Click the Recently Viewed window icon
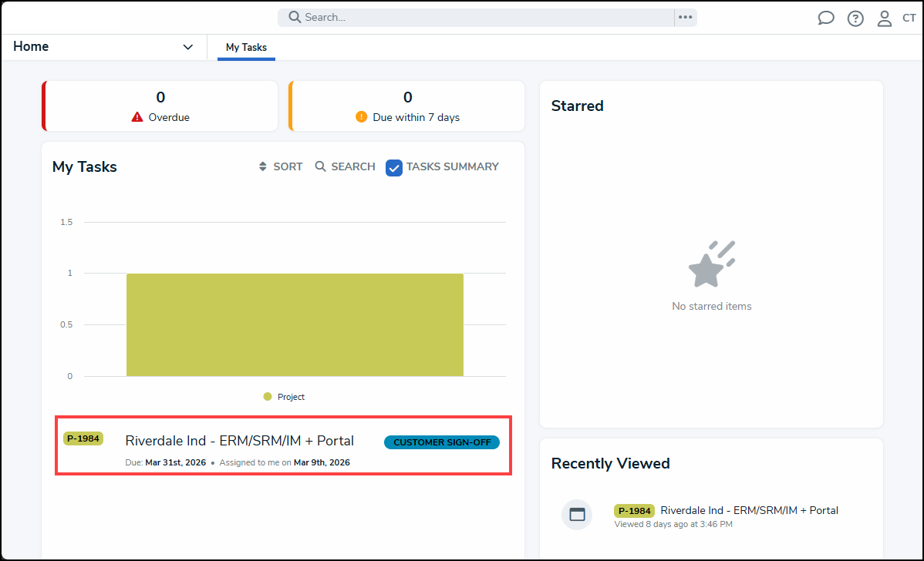924x561 pixels. point(577,515)
